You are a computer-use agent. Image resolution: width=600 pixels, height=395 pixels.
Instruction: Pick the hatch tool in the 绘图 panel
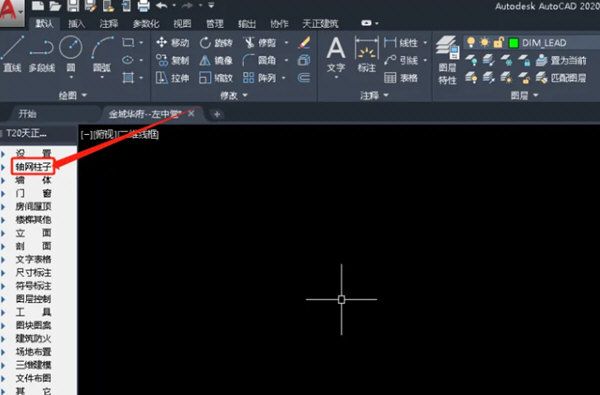tap(128, 78)
